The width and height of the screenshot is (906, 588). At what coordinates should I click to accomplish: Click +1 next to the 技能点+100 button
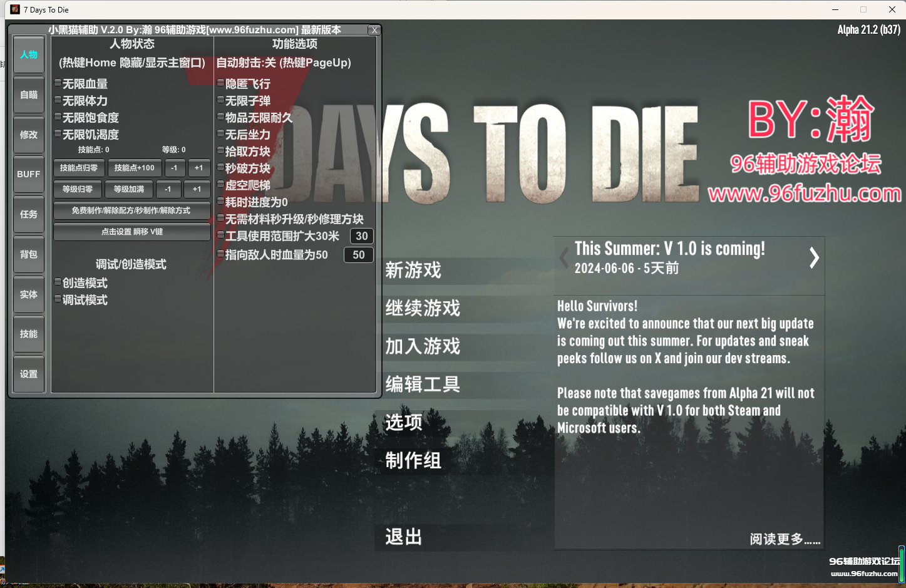click(x=198, y=168)
